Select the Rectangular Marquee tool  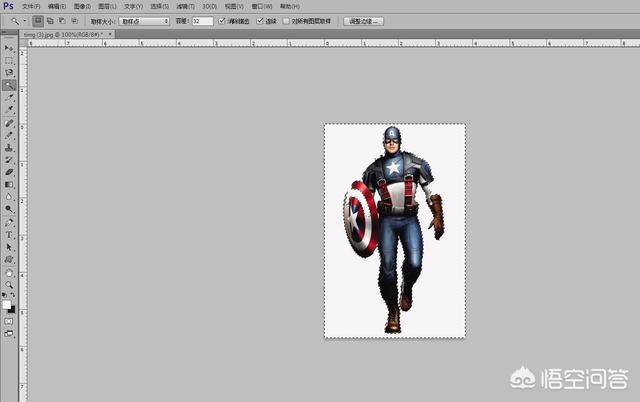9,60
